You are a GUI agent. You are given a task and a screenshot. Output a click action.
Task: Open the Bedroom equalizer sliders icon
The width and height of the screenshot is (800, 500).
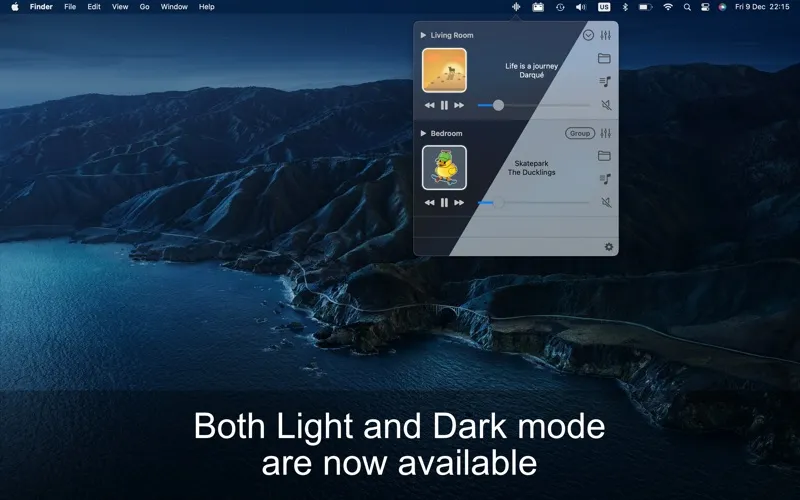(x=605, y=133)
